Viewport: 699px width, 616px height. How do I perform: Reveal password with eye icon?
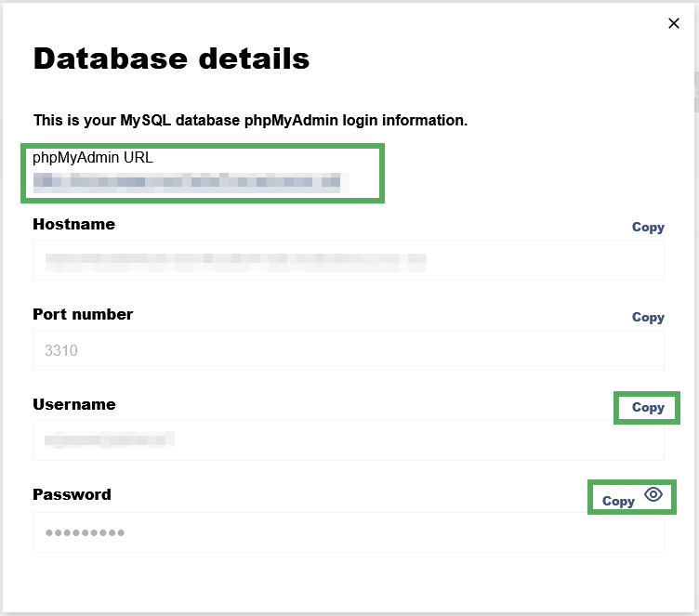(653, 494)
